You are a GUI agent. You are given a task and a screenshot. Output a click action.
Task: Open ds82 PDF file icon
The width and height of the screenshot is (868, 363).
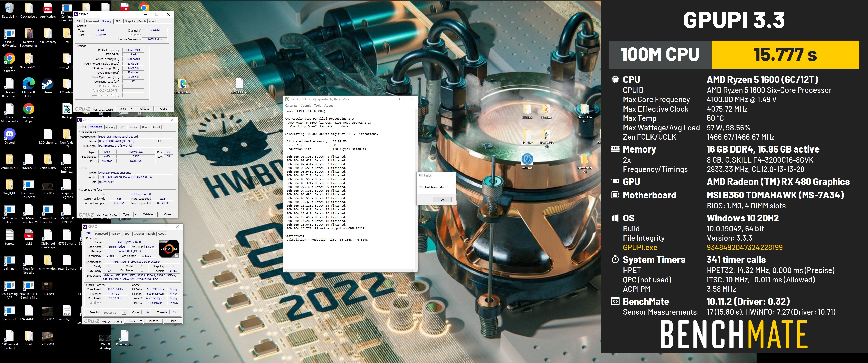click(29, 237)
